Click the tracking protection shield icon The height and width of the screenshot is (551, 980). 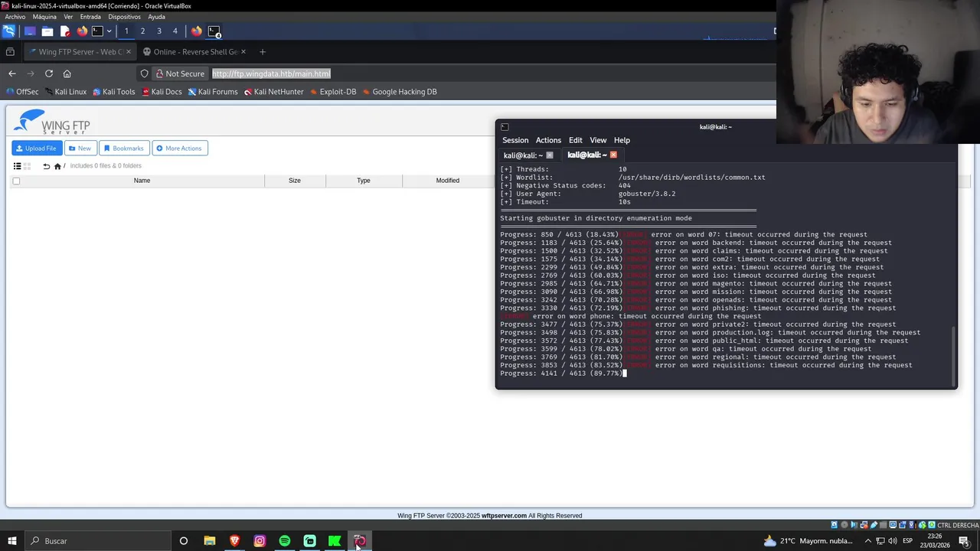coord(144,73)
